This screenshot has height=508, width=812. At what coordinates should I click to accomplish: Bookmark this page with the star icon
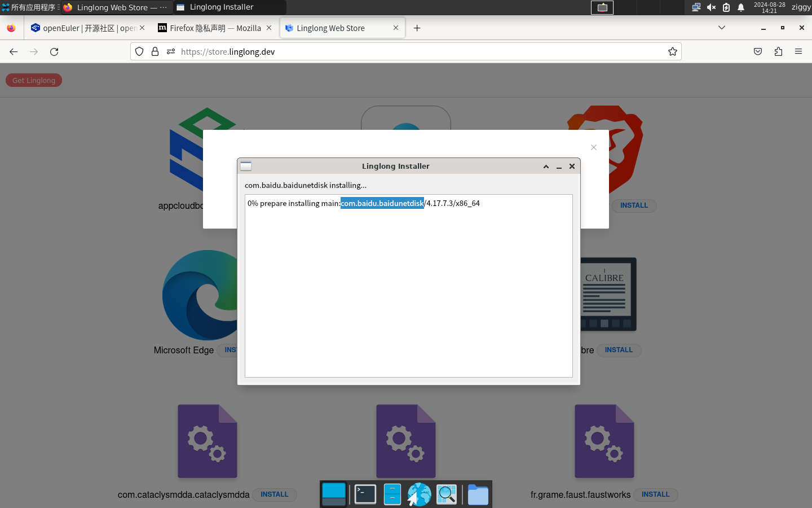click(672, 51)
